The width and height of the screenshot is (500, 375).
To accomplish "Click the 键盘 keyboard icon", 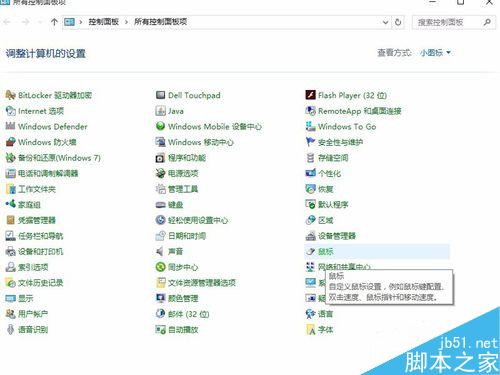I will (160, 205).
